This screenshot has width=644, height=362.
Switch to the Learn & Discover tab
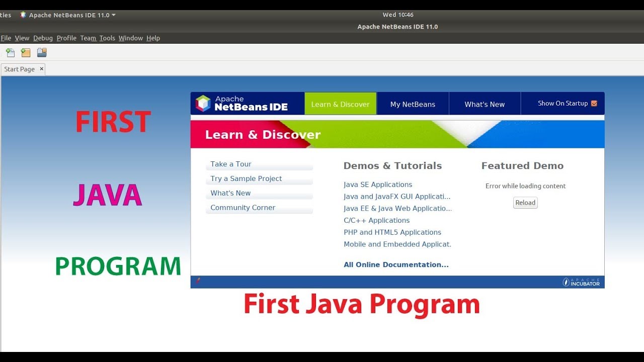click(x=341, y=104)
